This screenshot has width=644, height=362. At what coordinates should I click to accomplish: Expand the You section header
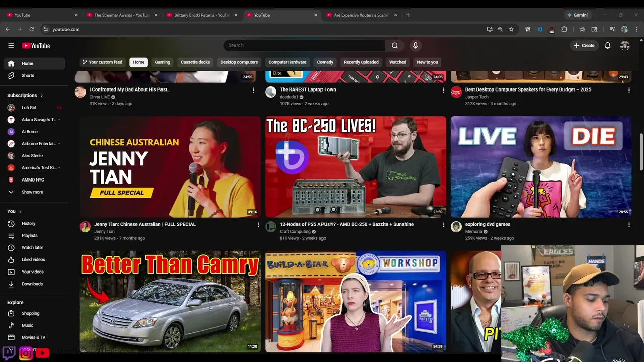(x=14, y=212)
